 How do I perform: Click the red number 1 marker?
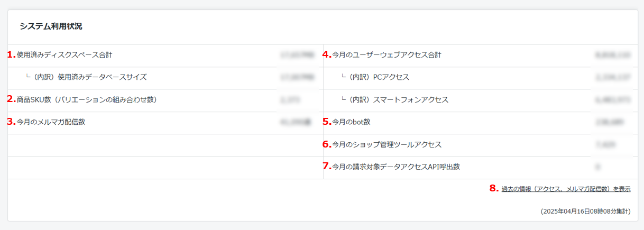11,54
